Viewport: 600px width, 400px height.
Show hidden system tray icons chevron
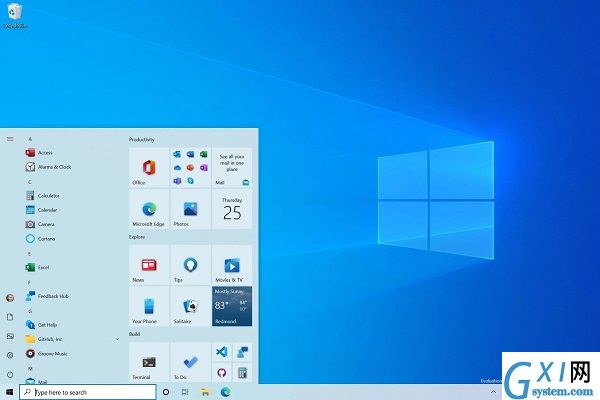(493, 392)
